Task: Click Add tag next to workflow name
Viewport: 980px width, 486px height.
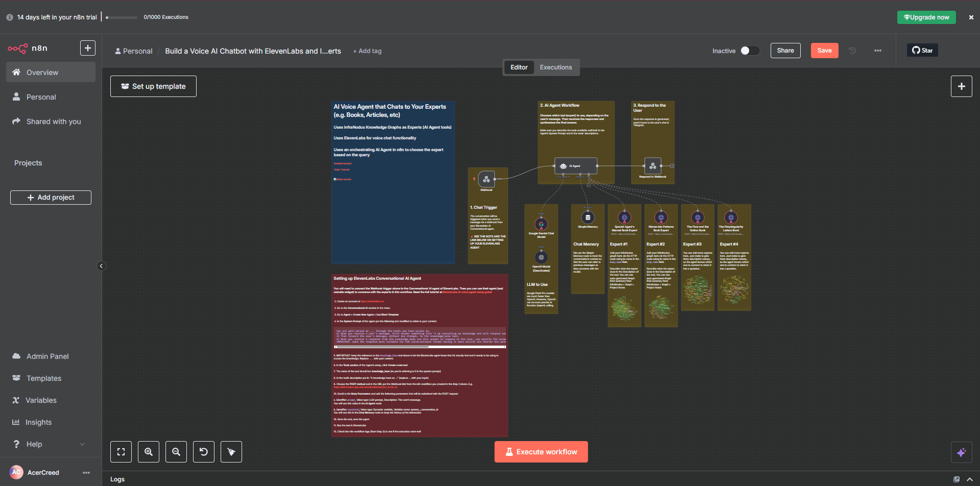Action: (367, 51)
